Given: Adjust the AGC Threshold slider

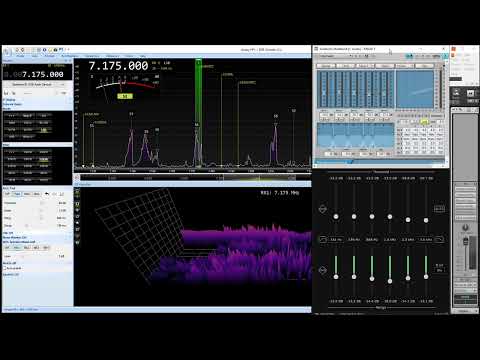Looking at the screenshot, I should [41, 203].
